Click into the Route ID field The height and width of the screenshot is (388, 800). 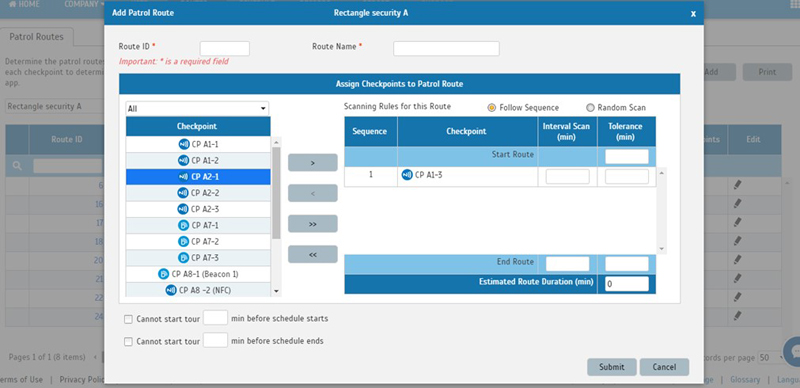point(224,48)
